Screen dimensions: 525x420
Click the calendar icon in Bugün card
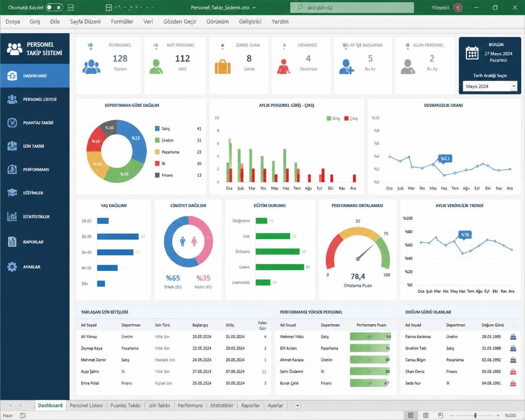(x=472, y=53)
